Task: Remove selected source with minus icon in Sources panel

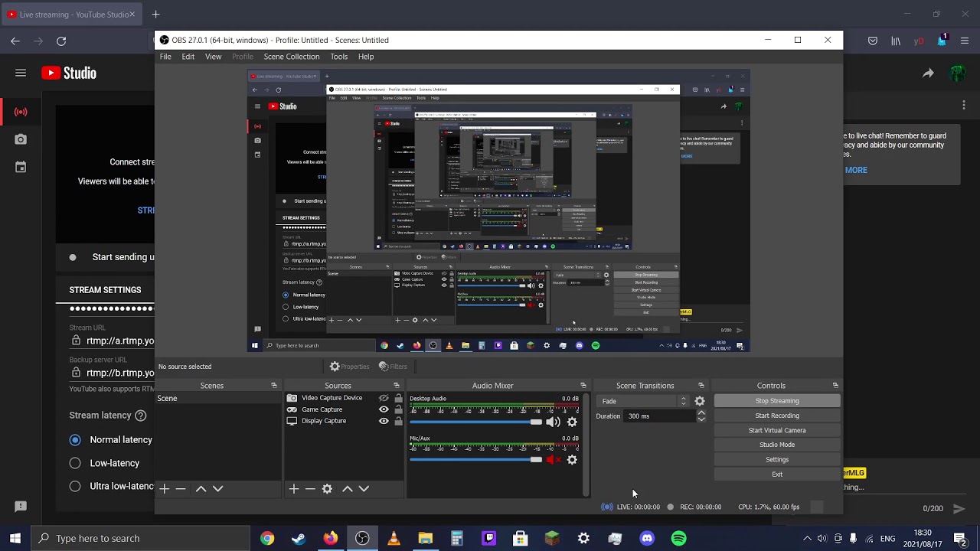Action: click(310, 488)
